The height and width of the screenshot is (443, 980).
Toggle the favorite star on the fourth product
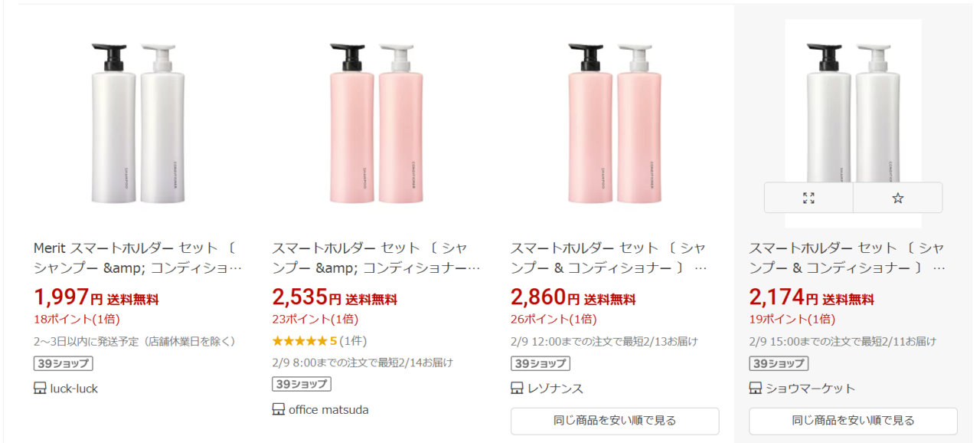pyautogui.click(x=898, y=198)
